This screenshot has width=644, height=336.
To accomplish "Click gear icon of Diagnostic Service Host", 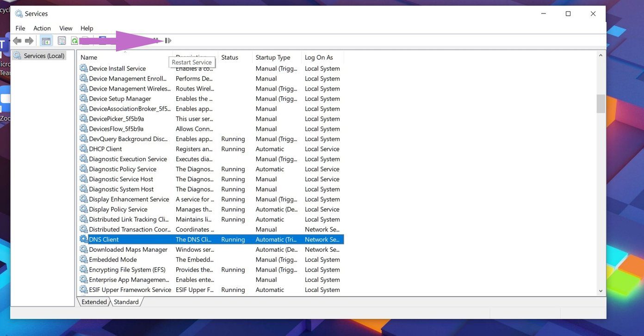I will pyautogui.click(x=83, y=179).
